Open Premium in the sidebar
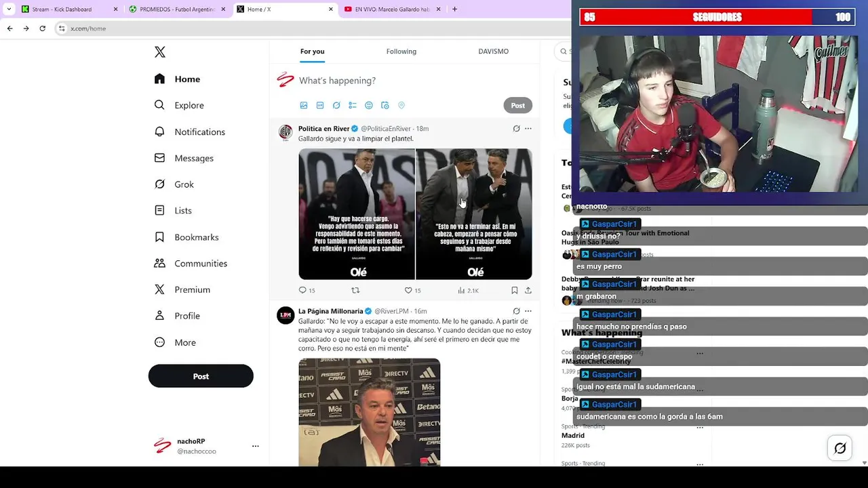The width and height of the screenshot is (868, 488). pyautogui.click(x=182, y=289)
